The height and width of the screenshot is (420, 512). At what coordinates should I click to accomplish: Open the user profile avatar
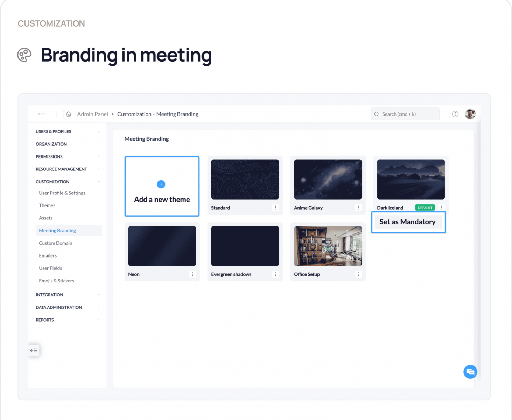(x=470, y=114)
